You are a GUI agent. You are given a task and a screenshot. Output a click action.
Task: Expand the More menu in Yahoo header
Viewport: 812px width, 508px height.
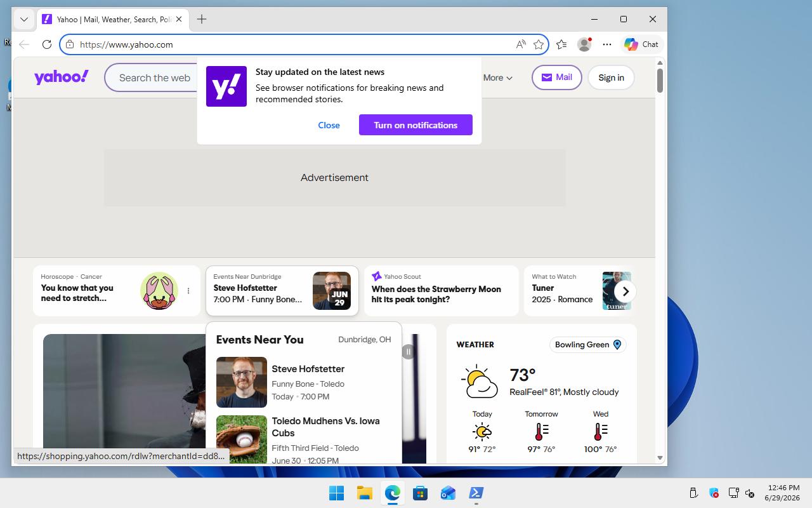click(x=498, y=77)
